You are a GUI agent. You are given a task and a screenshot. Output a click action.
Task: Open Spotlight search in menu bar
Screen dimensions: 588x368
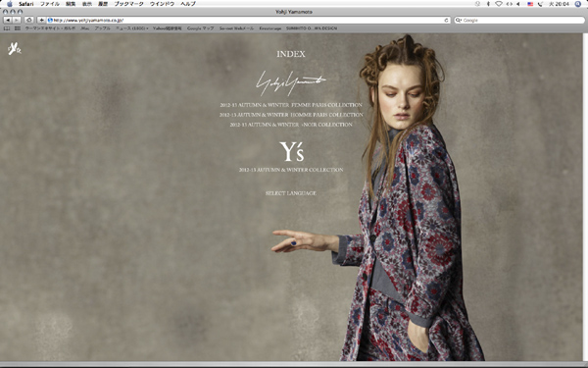(578, 4)
